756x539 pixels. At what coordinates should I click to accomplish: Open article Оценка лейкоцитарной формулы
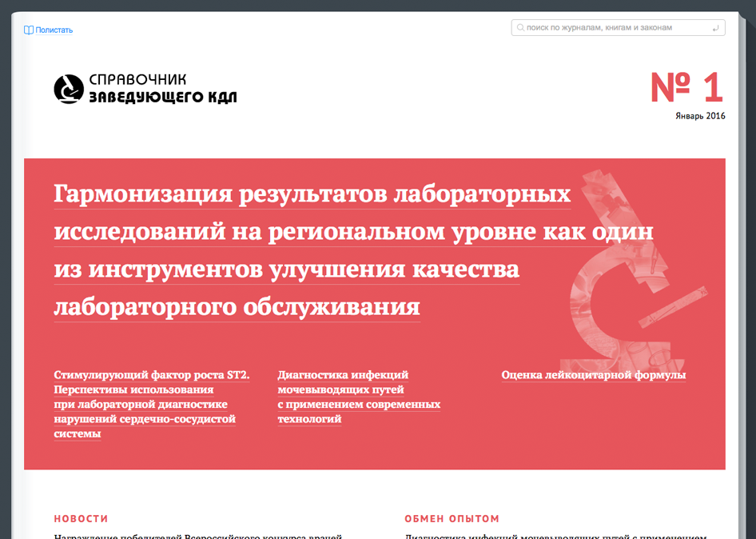593,375
